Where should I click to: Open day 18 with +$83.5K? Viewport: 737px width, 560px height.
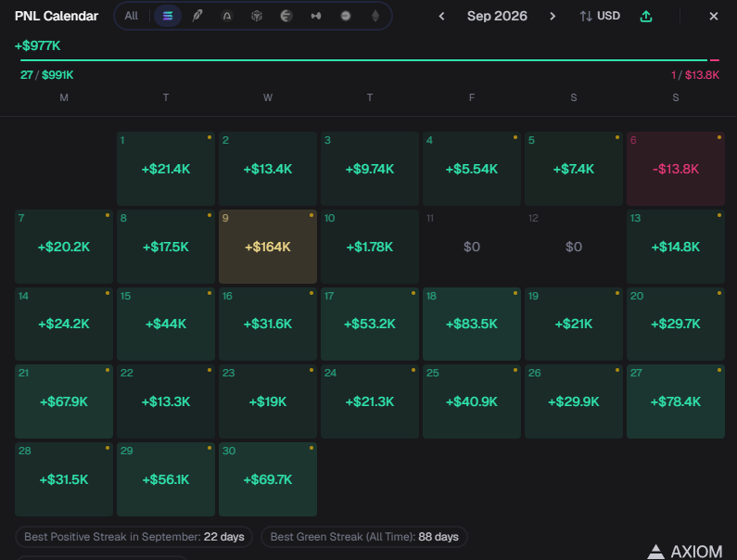(472, 324)
